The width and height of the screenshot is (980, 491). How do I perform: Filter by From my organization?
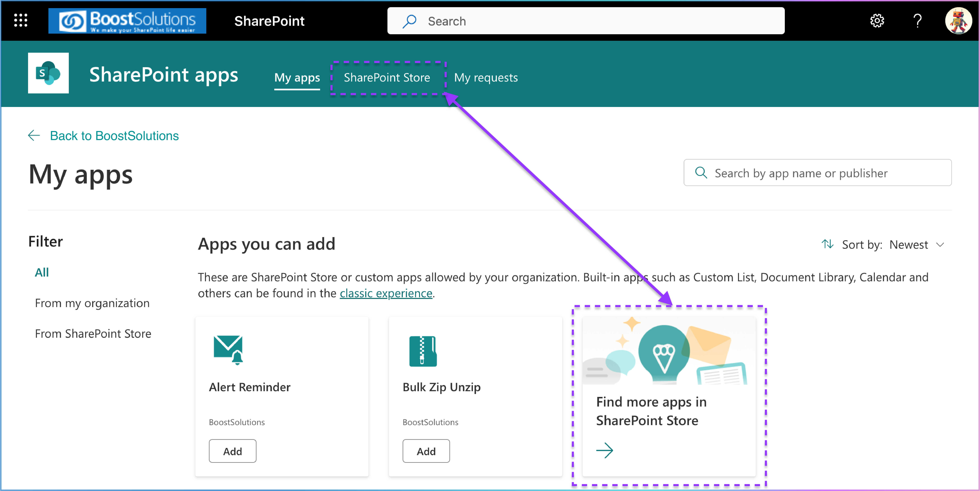pos(92,303)
